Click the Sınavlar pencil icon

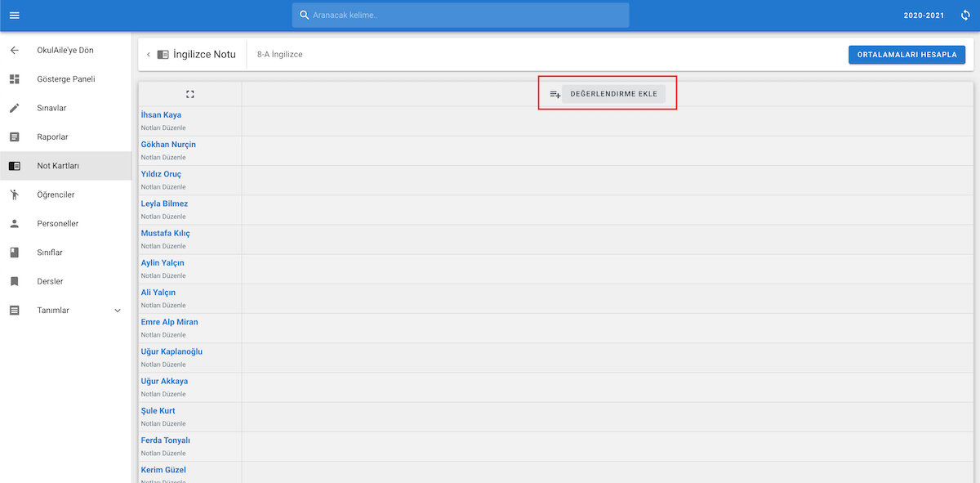click(14, 108)
